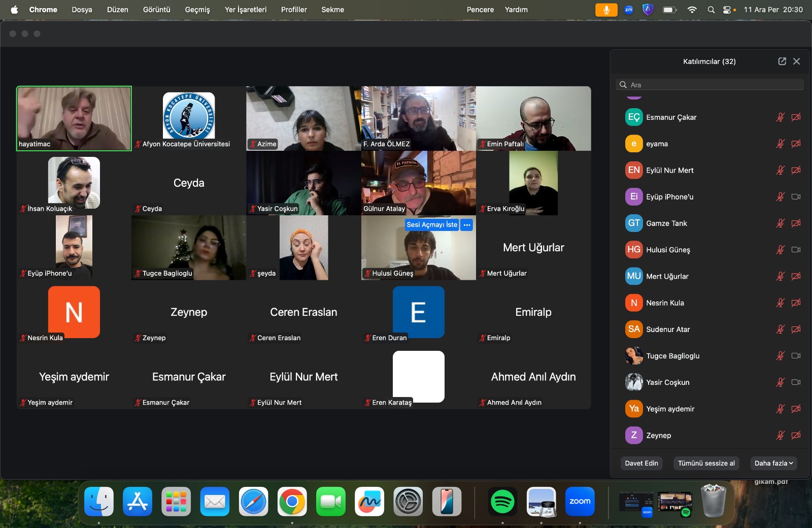The image size is (812, 528).
Task: Open more options on Hulusi Güneş video tile
Action: (x=467, y=225)
